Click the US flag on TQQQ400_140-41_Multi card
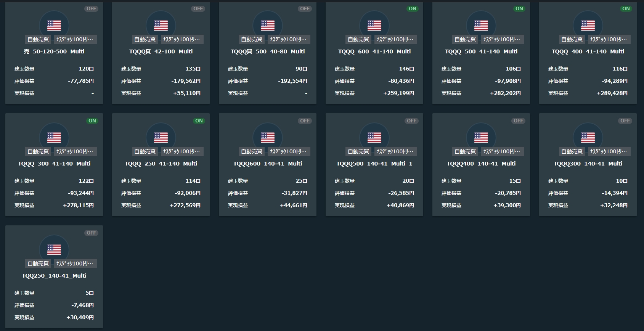This screenshot has height=331, width=644. 481,138
